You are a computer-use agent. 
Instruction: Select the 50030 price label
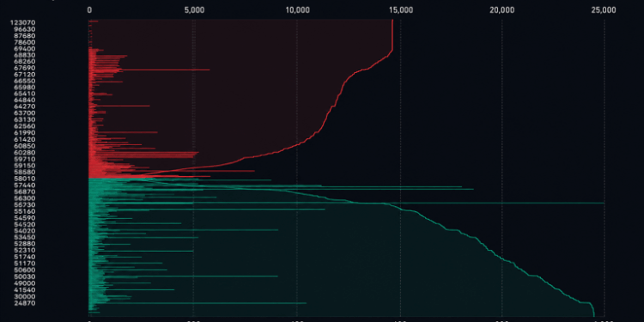pos(24,276)
